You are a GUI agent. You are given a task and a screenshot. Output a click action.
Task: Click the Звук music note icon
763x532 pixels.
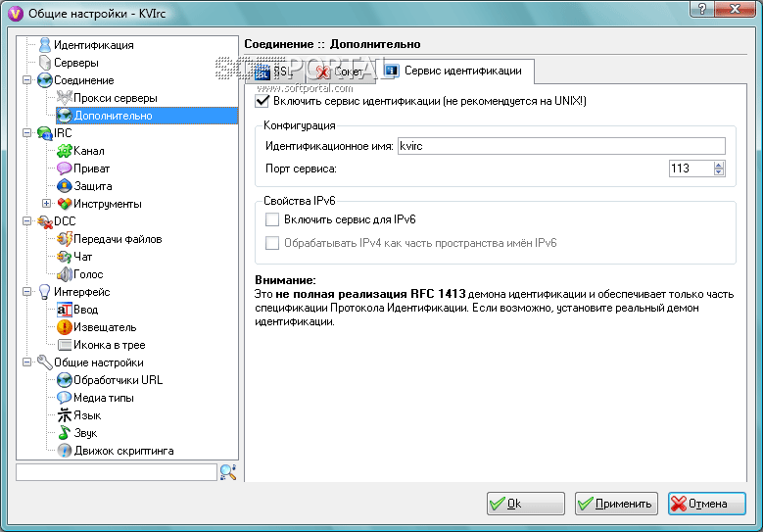[65, 433]
